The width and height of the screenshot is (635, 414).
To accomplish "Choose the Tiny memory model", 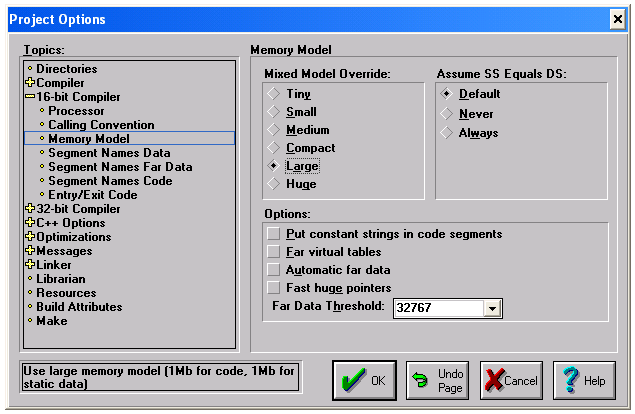I will coord(274,94).
